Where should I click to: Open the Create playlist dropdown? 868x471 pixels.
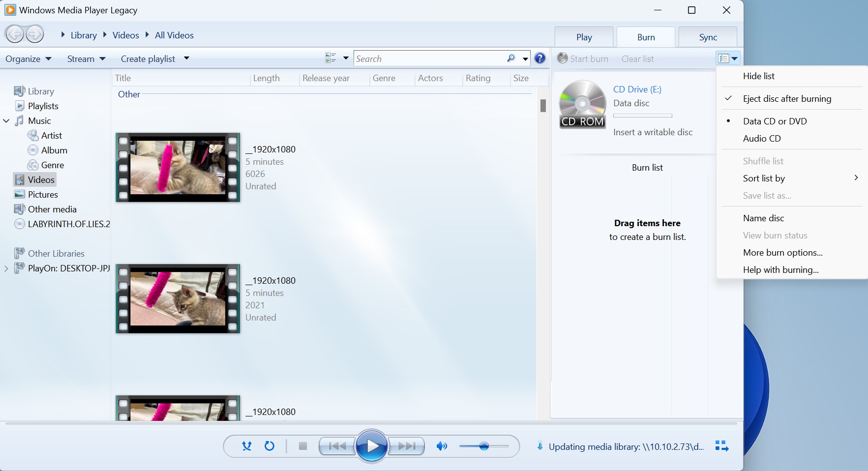(186, 59)
